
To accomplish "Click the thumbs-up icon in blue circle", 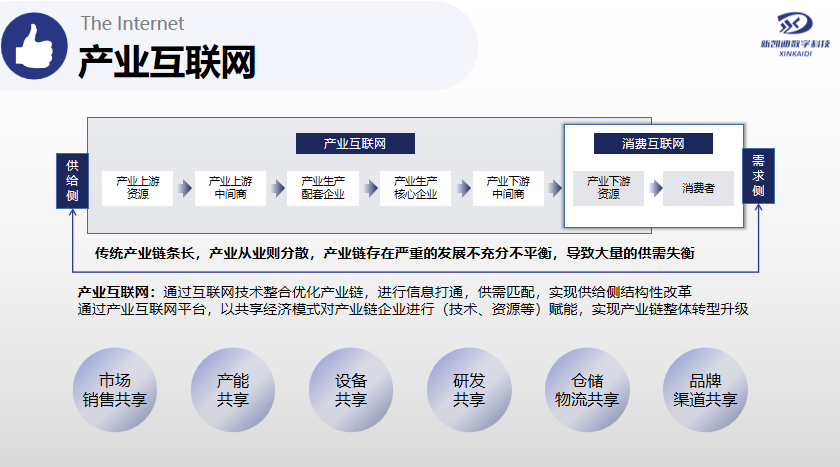I will 34,46.
